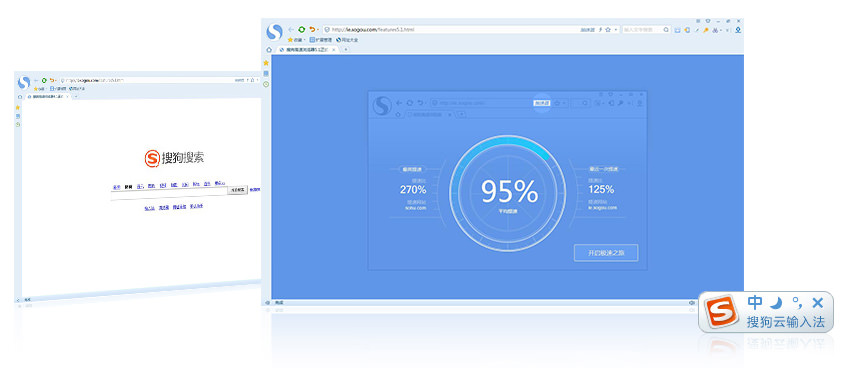Expand the 收藏 favorites dropdown in bookmarks bar
This screenshot has width=850, height=368.
pyautogui.click(x=297, y=40)
